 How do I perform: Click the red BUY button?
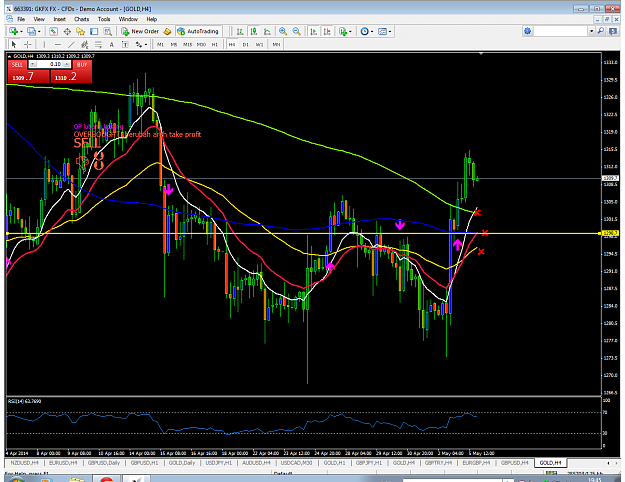click(82, 65)
